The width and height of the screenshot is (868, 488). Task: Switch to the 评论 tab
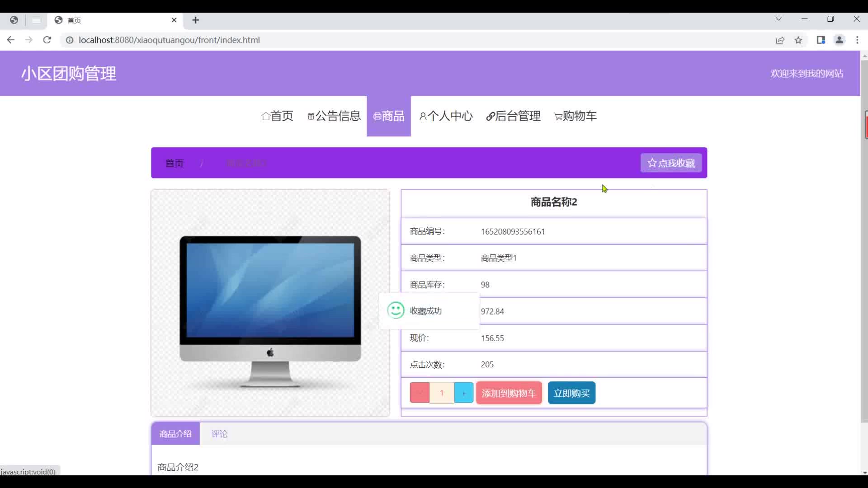pyautogui.click(x=219, y=434)
